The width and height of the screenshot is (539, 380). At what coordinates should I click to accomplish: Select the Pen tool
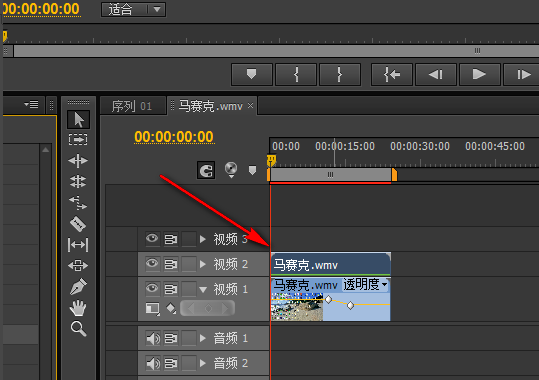[x=78, y=286]
